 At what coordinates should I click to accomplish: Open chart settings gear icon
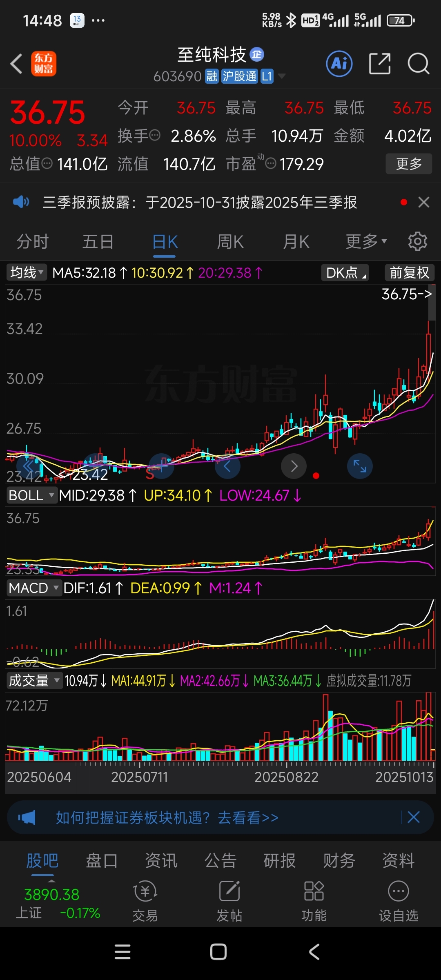(418, 241)
